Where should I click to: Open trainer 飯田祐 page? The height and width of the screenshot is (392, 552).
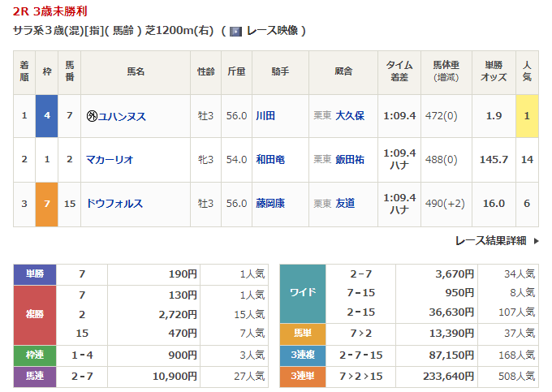tap(350, 160)
